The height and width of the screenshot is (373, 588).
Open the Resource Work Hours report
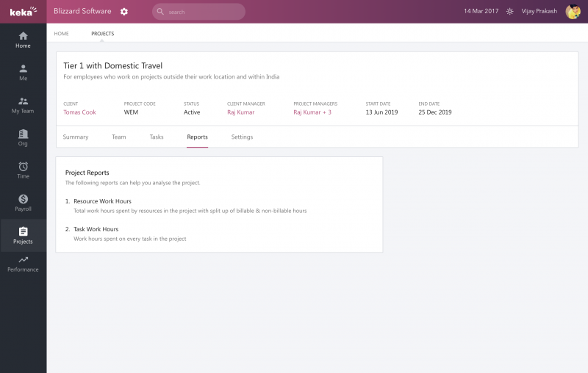point(102,201)
